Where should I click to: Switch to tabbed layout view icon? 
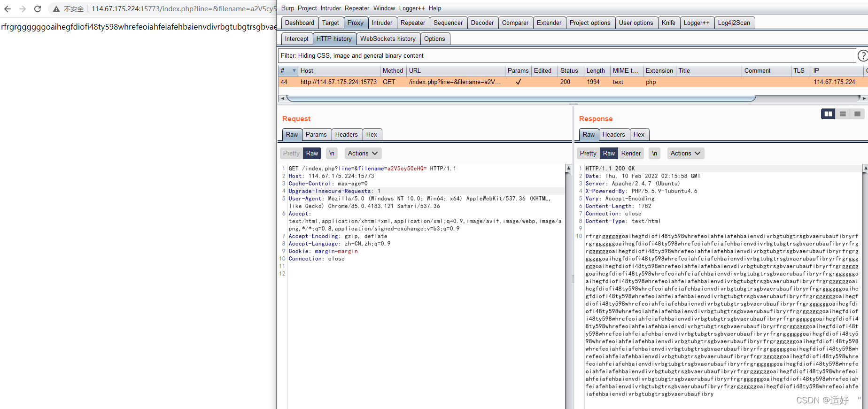click(x=857, y=114)
